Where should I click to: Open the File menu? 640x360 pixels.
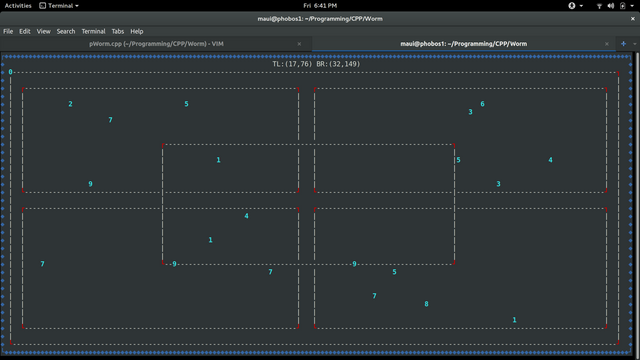point(8,31)
